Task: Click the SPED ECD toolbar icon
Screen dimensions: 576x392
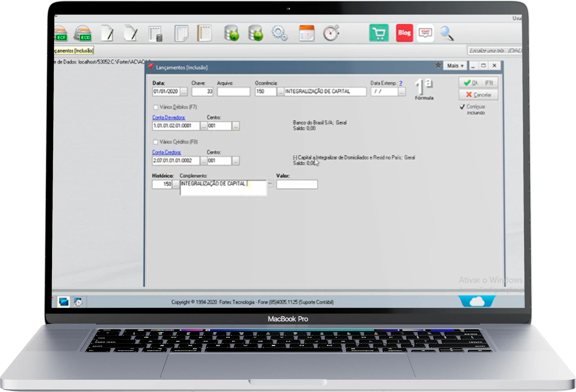Action: tap(83, 33)
